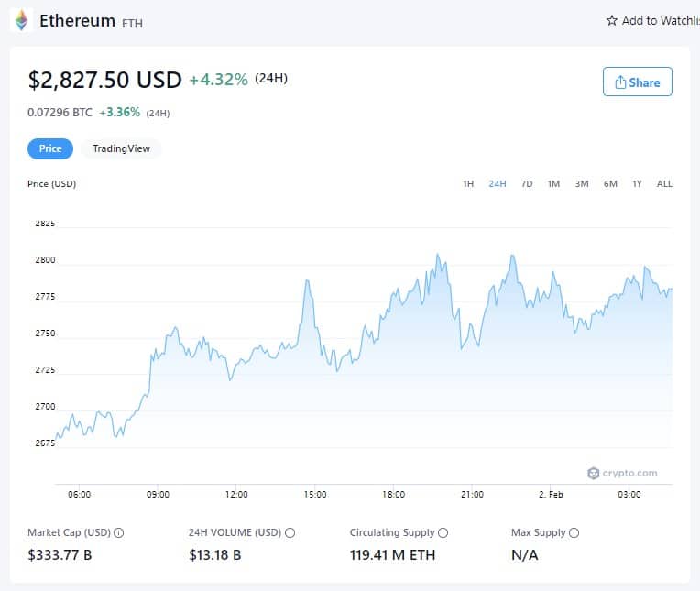Select the 6M time range
This screenshot has width=700, height=591.
[610, 184]
